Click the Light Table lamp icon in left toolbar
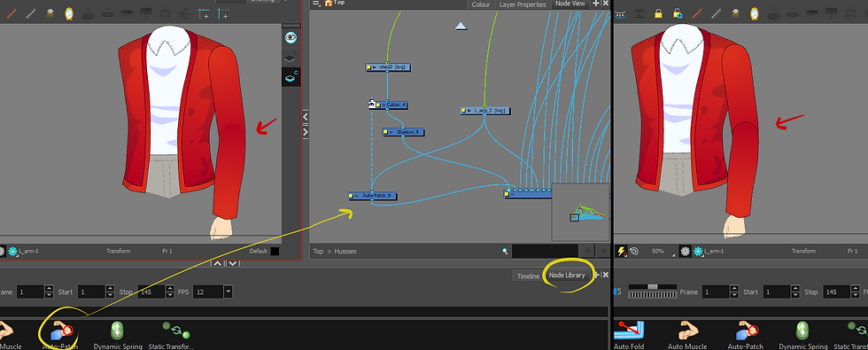 pyautogui.click(x=50, y=14)
